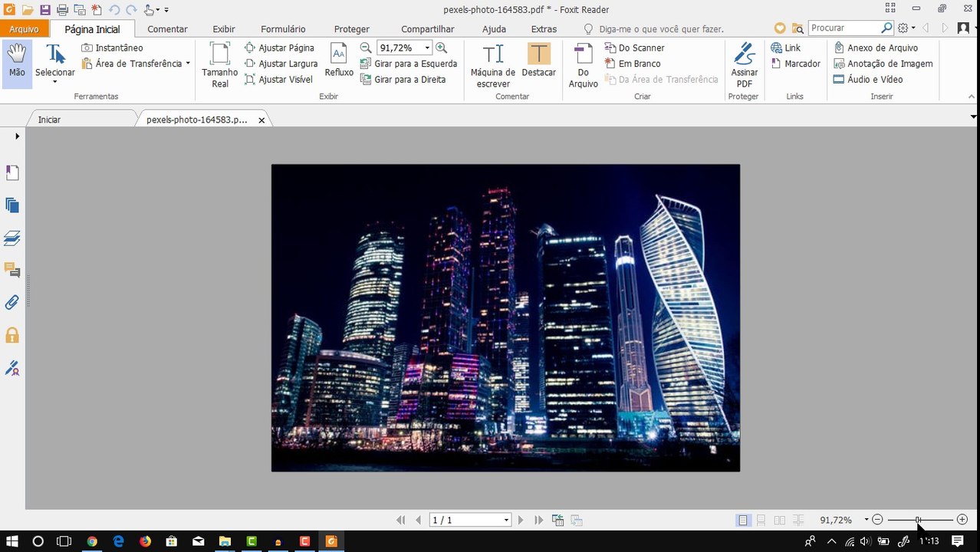980x552 pixels.
Task: Open the layers sidebar panel
Action: pos(12,238)
